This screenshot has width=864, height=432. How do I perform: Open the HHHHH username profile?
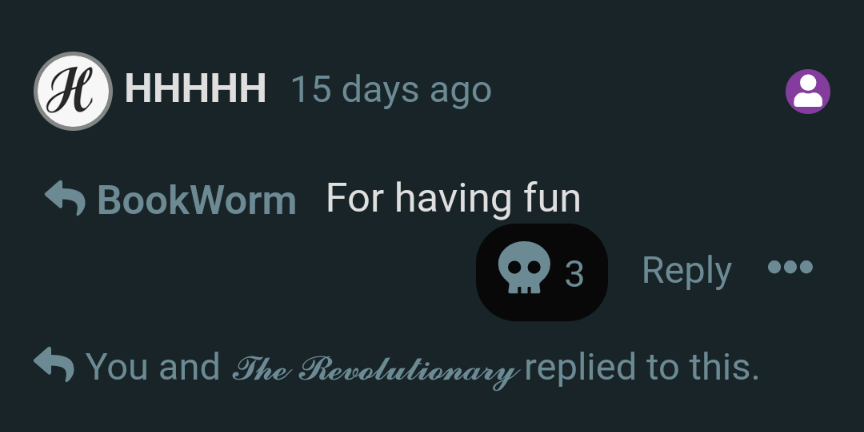[196, 89]
